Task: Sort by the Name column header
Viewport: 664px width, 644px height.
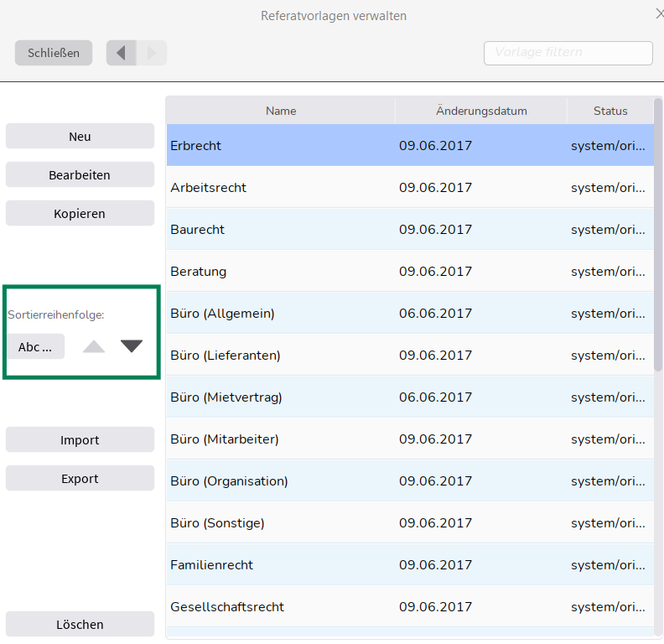Action: (x=281, y=111)
